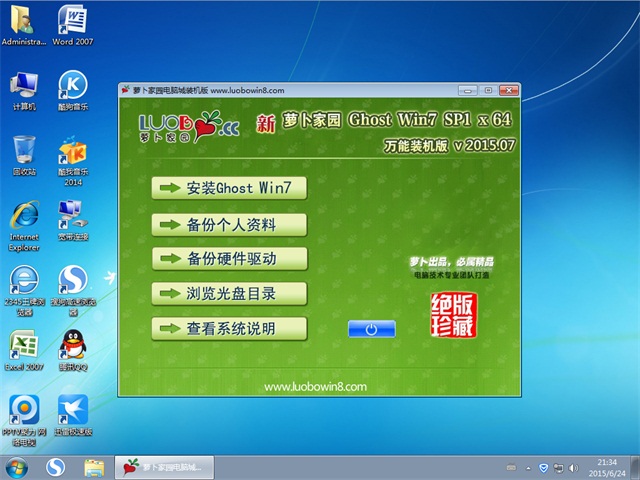Click 查看系统说明 button
The height and width of the screenshot is (480, 640).
pyautogui.click(x=229, y=329)
